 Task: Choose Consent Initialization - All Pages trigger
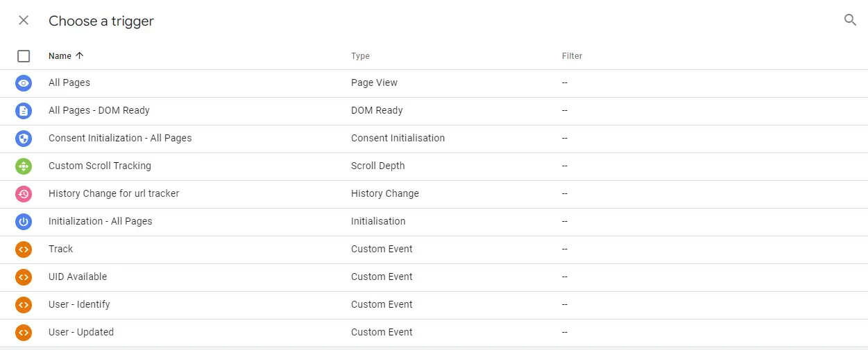tap(120, 138)
